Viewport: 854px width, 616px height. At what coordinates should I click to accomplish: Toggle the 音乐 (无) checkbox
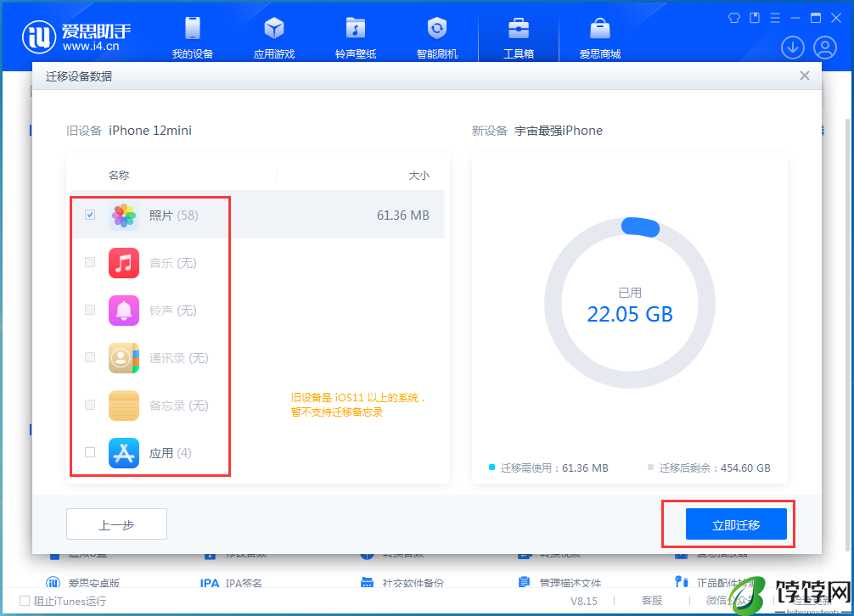pyautogui.click(x=90, y=262)
